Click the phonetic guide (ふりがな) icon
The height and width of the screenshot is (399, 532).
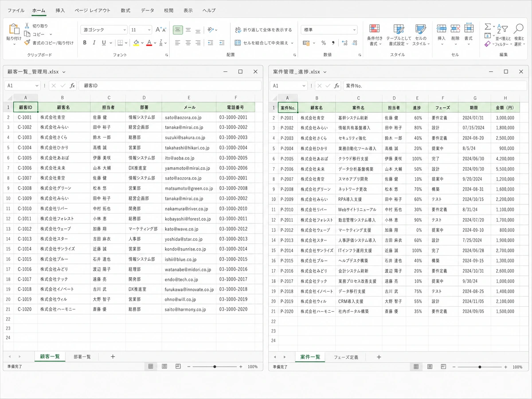click(161, 43)
